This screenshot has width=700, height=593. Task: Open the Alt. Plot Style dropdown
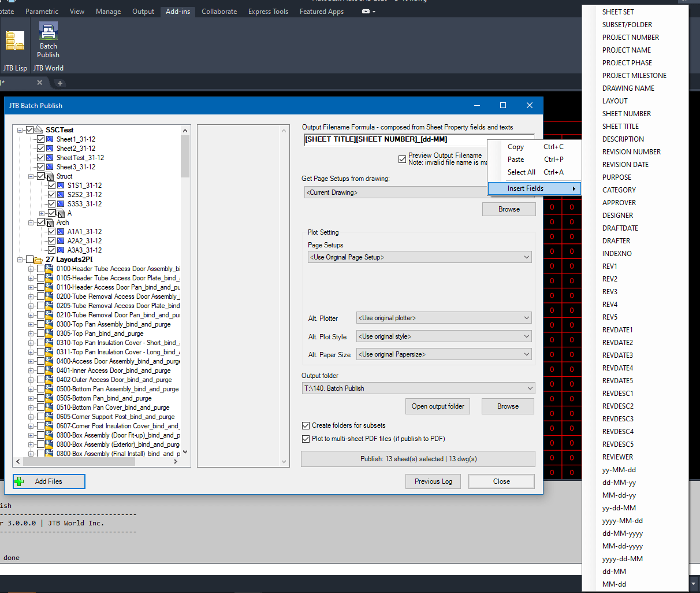click(444, 336)
